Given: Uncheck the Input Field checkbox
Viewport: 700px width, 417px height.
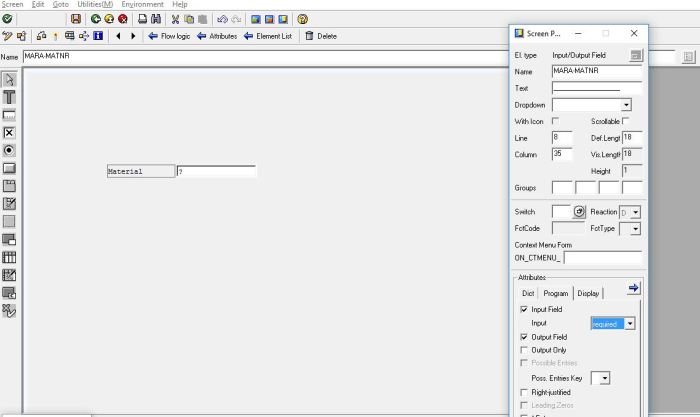Looking at the screenshot, I should 524,310.
